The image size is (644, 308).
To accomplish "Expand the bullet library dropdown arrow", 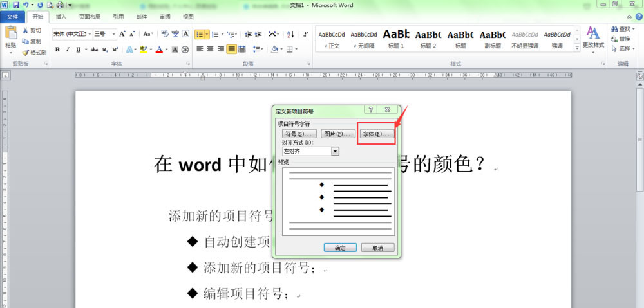I will pyautogui.click(x=207, y=34).
